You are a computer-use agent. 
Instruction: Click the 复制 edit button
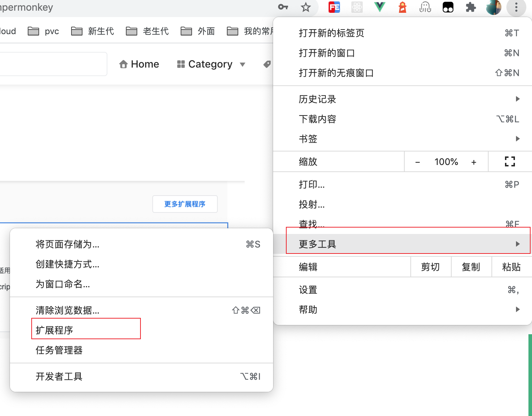tap(471, 267)
